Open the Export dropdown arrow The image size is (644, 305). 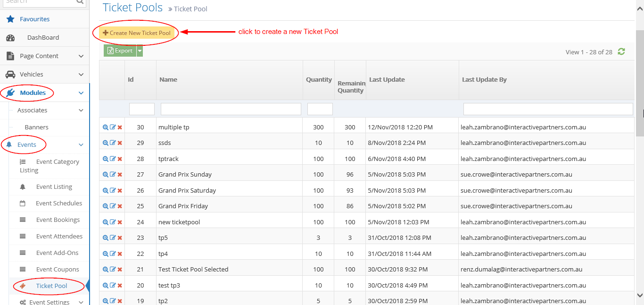pyautogui.click(x=140, y=51)
